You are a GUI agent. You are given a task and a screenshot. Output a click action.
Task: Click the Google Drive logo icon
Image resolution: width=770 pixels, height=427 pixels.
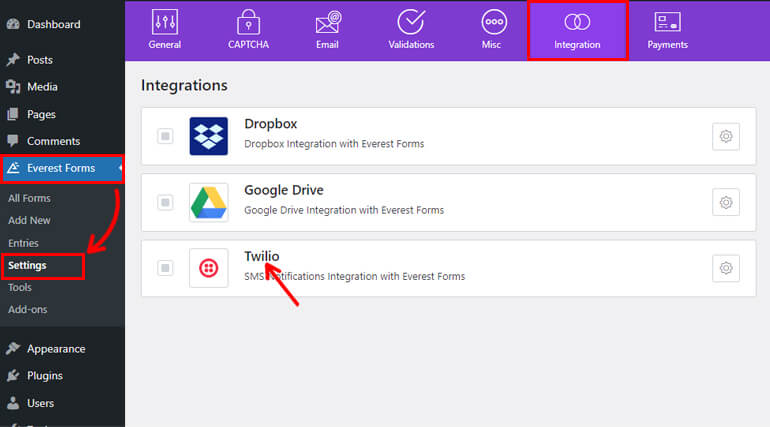(x=209, y=202)
